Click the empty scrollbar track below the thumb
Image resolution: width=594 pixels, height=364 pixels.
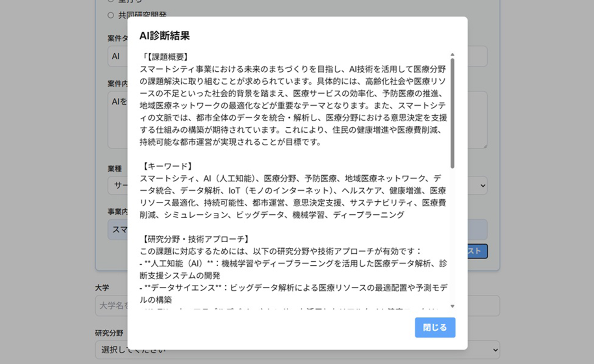click(452, 236)
